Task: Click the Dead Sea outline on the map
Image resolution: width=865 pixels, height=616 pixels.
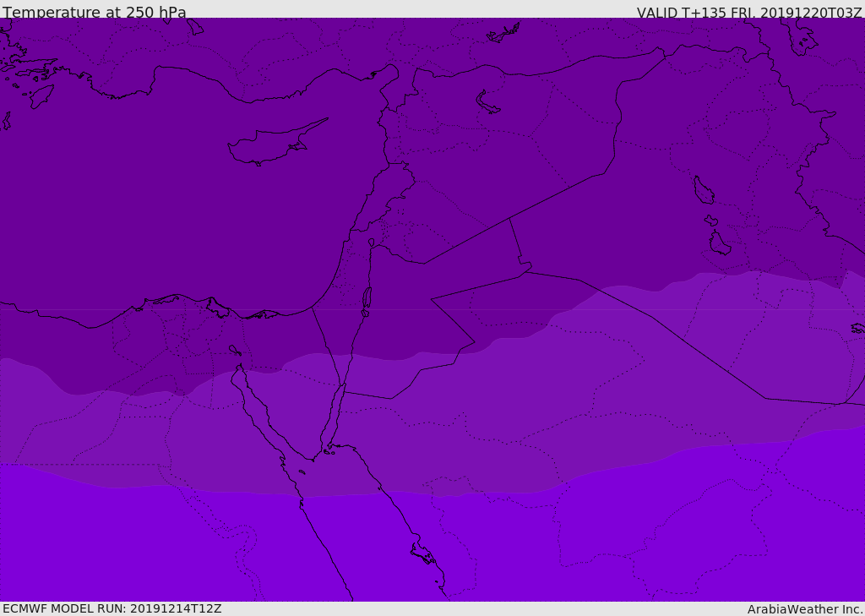Action: pyautogui.click(x=367, y=298)
